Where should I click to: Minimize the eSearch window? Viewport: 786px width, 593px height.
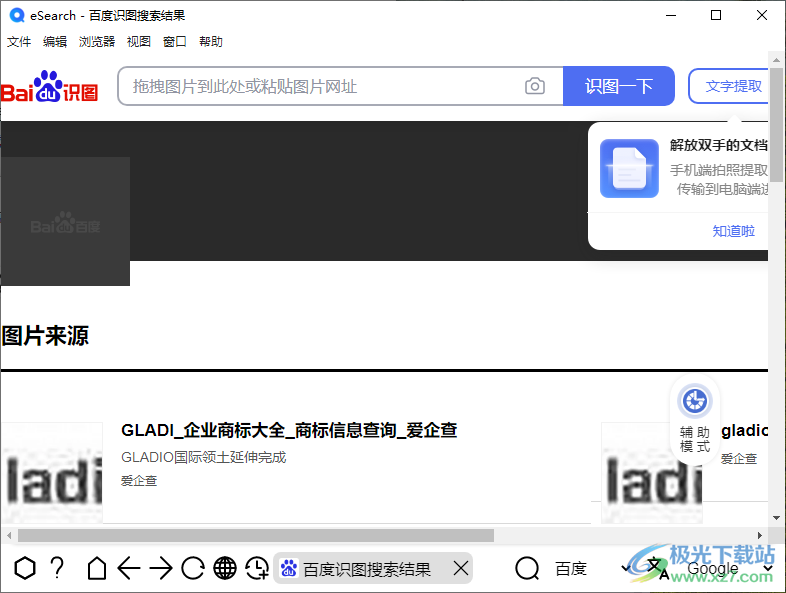pyautogui.click(x=671, y=15)
